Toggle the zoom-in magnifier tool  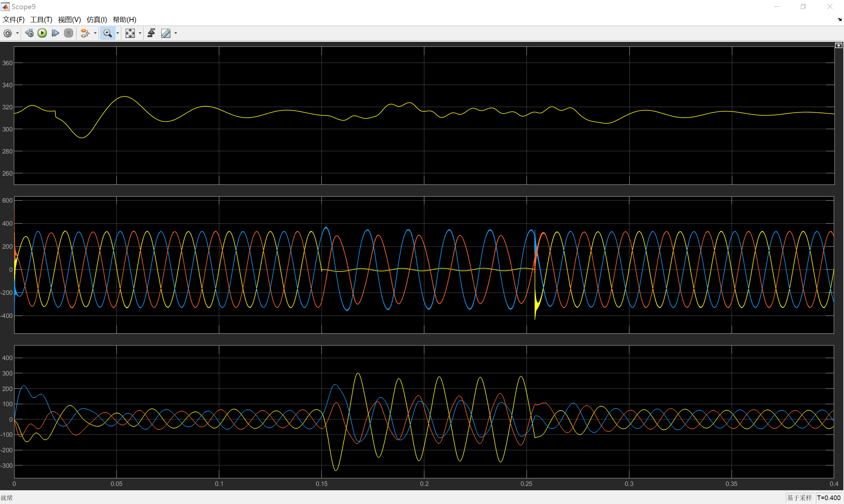click(107, 33)
